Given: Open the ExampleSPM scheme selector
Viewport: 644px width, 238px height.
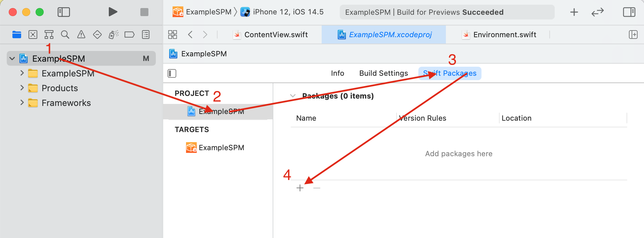Looking at the screenshot, I should click(x=202, y=12).
